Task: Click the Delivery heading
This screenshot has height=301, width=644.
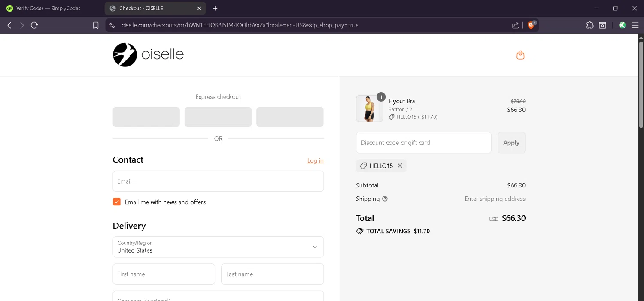Action: [129, 226]
